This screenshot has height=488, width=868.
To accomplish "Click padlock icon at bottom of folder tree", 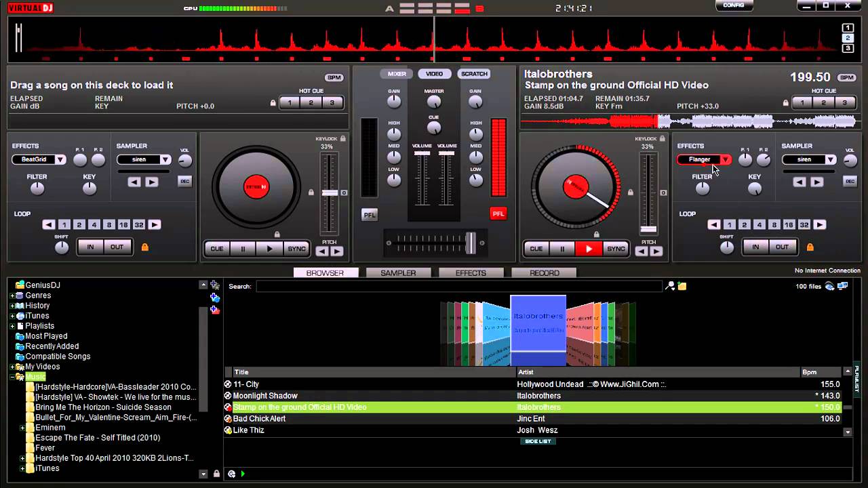I will [216, 474].
